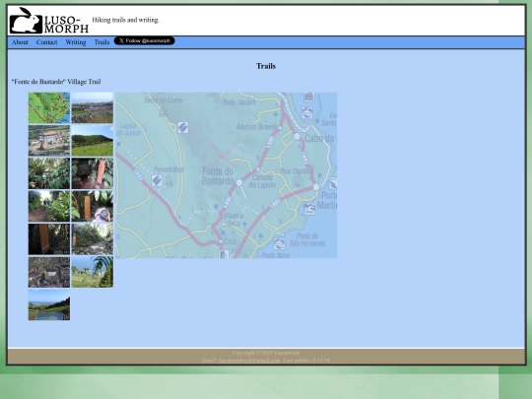Follow @lusomorph on X

click(145, 40)
